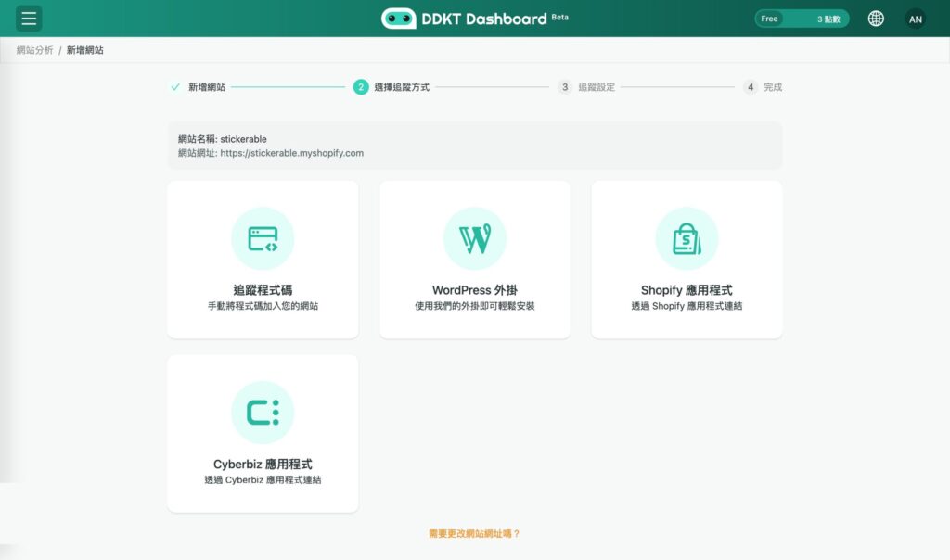950x560 pixels.
Task: Open the AN user avatar menu
Action: pyautogui.click(x=915, y=18)
